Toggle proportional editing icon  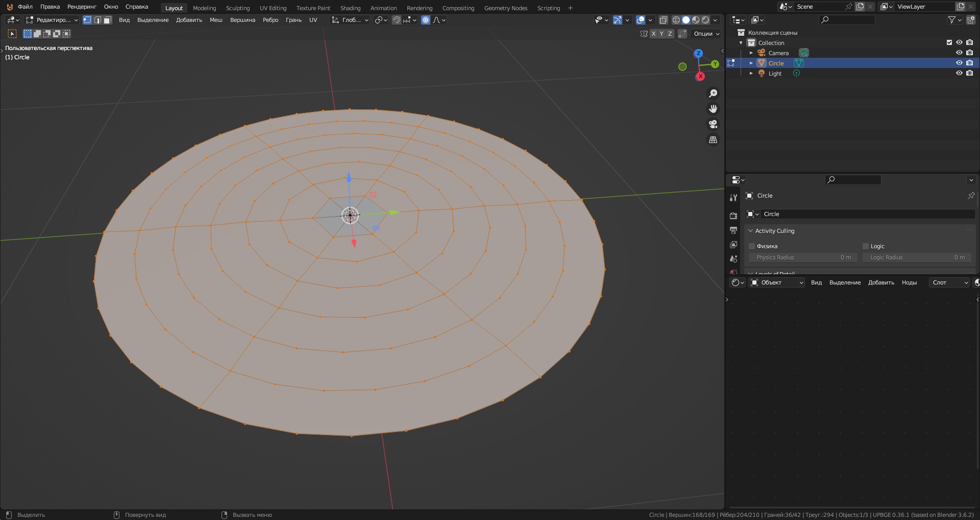[x=426, y=20]
